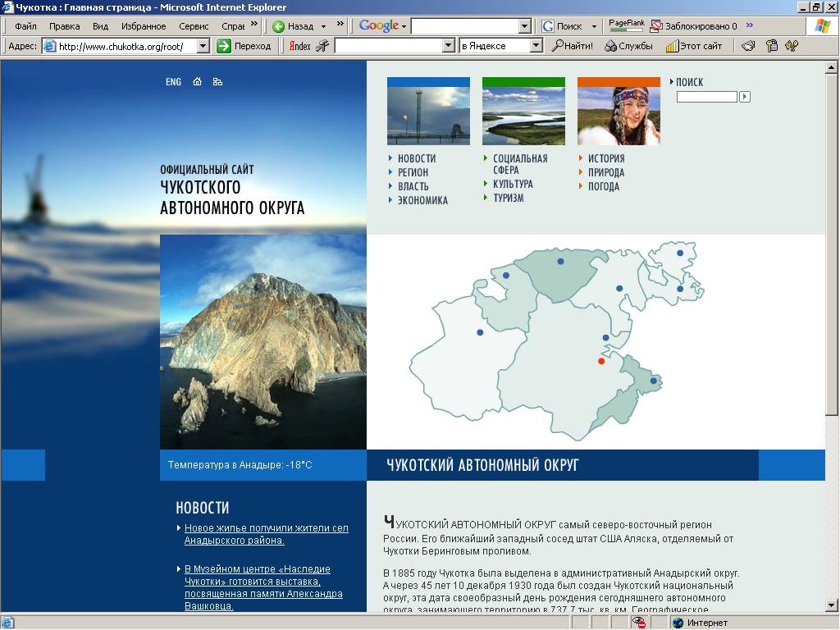Click the Интернет zone globe icon
The height and width of the screenshot is (630, 840).
tap(678, 623)
